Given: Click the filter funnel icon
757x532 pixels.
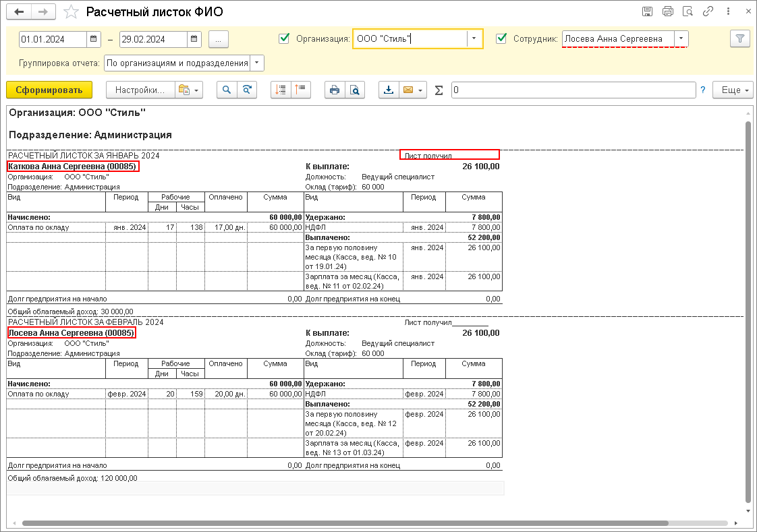Looking at the screenshot, I should pyautogui.click(x=740, y=39).
